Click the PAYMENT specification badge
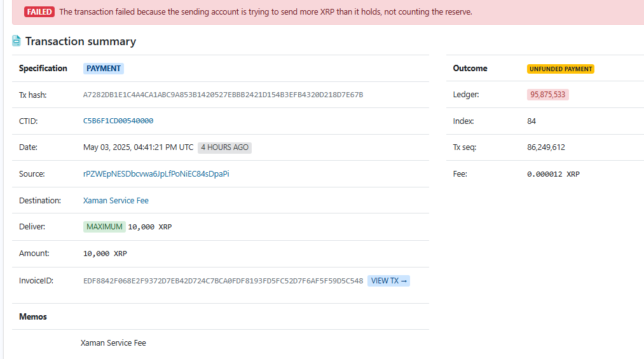The height and width of the screenshot is (359, 644). pyautogui.click(x=104, y=69)
